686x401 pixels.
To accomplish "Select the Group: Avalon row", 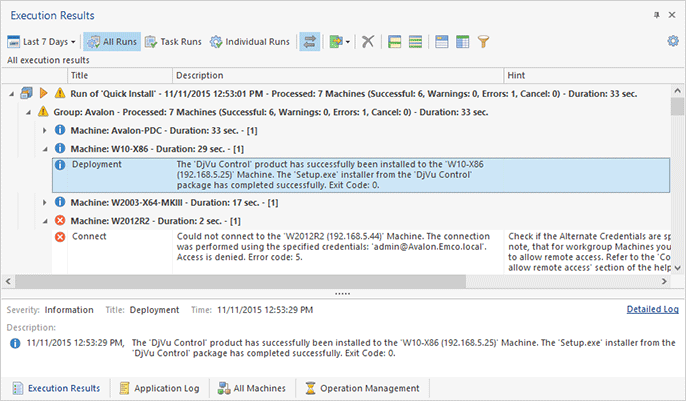I will (271, 112).
